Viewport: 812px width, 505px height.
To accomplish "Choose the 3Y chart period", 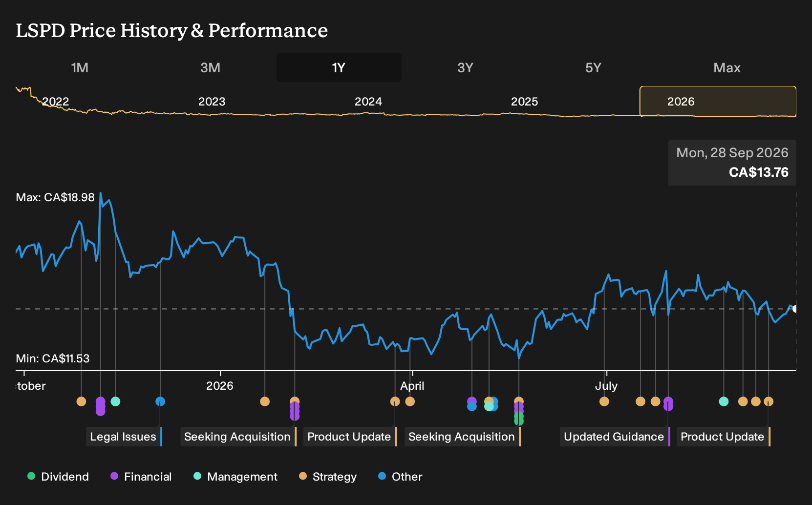I will coord(465,67).
